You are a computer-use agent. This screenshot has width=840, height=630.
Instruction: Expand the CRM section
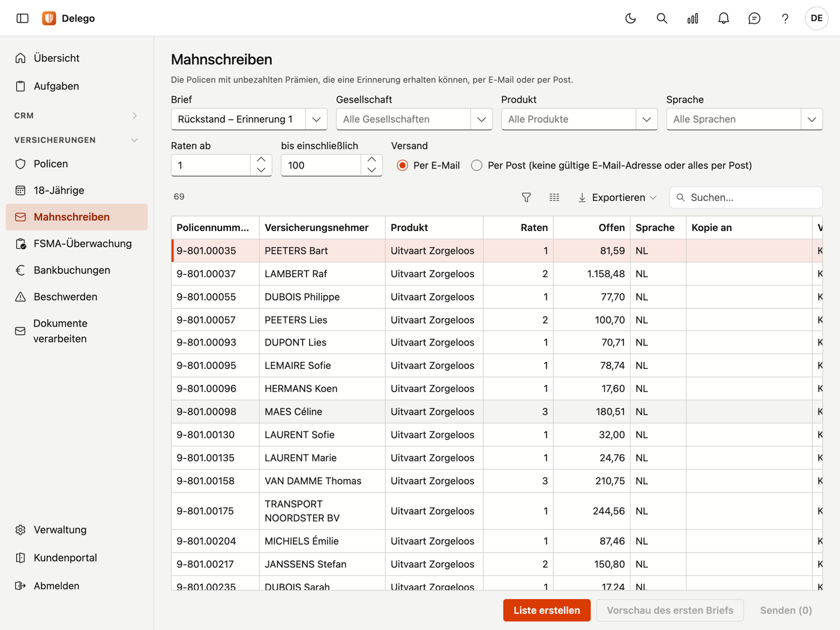point(77,115)
